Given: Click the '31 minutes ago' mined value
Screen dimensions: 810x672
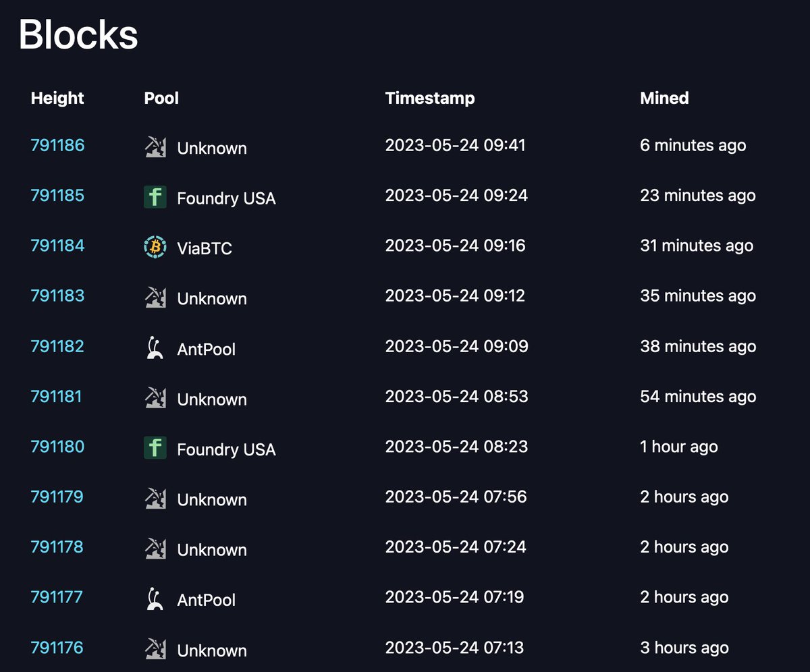Looking at the screenshot, I should pos(696,246).
